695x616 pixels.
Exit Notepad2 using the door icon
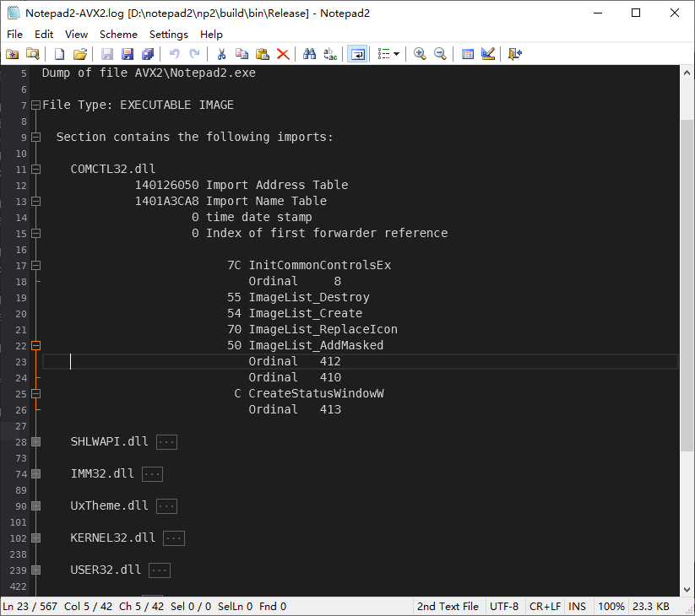pyautogui.click(x=514, y=53)
